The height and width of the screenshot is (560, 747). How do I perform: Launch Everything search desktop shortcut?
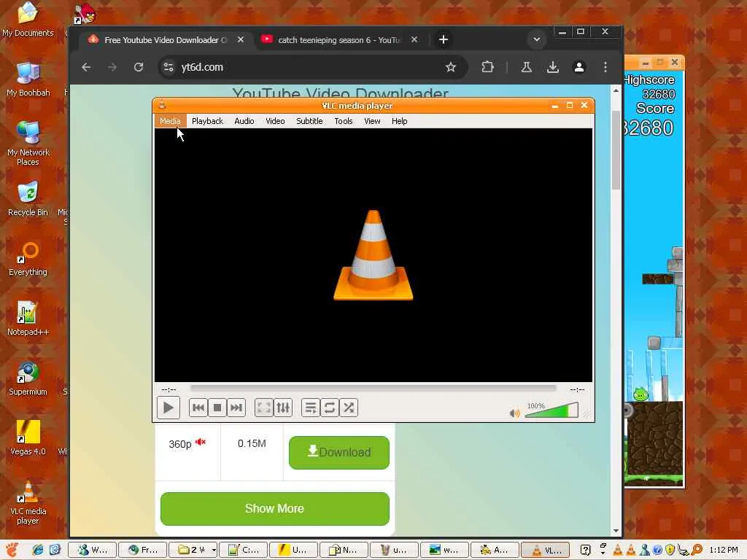coord(28,259)
